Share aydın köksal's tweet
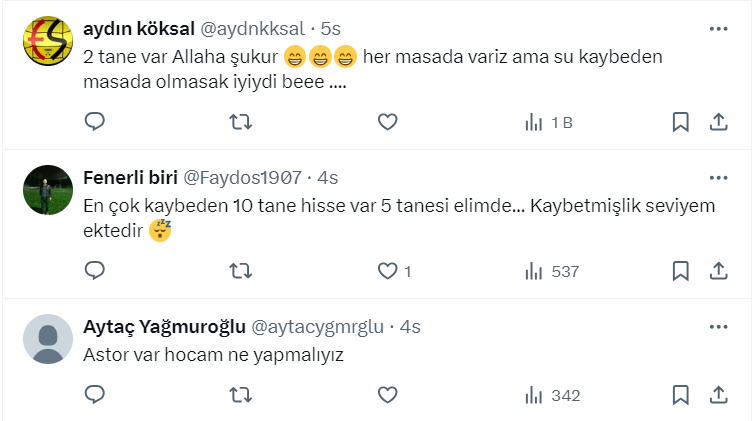754x421 pixels. pyautogui.click(x=718, y=122)
